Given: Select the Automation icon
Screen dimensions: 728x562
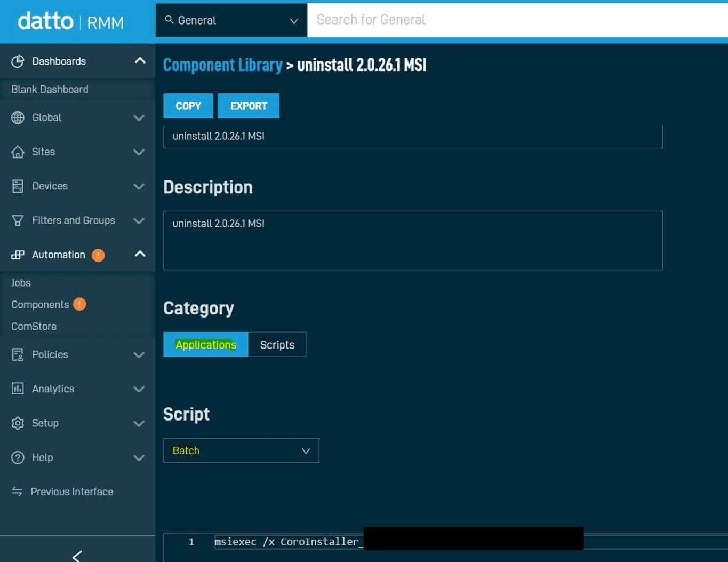Looking at the screenshot, I should pos(18,255).
